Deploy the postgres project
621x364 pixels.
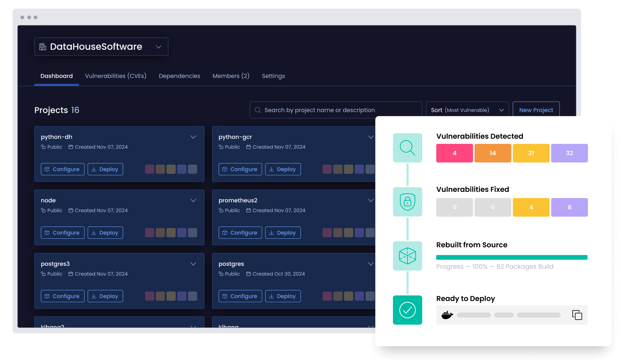coord(283,296)
